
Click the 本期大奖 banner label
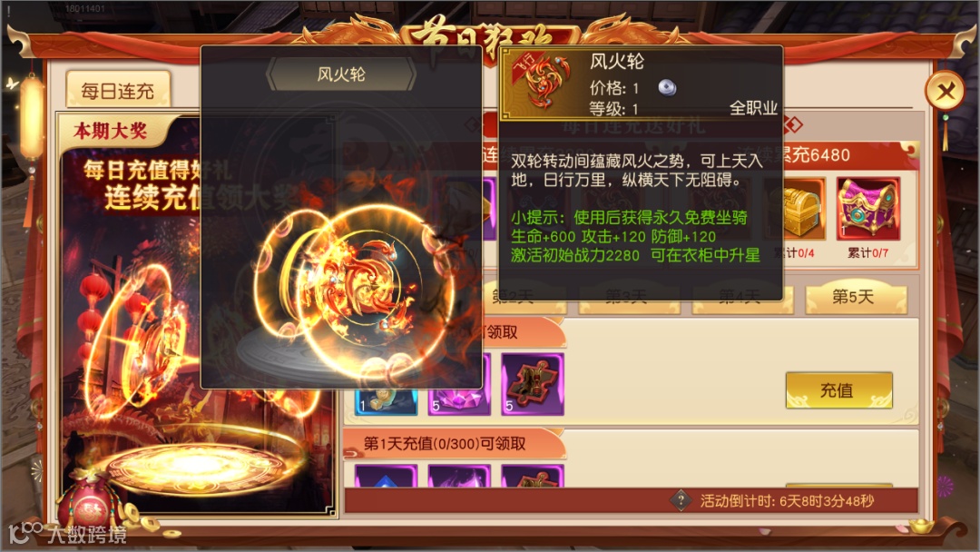coord(111,131)
